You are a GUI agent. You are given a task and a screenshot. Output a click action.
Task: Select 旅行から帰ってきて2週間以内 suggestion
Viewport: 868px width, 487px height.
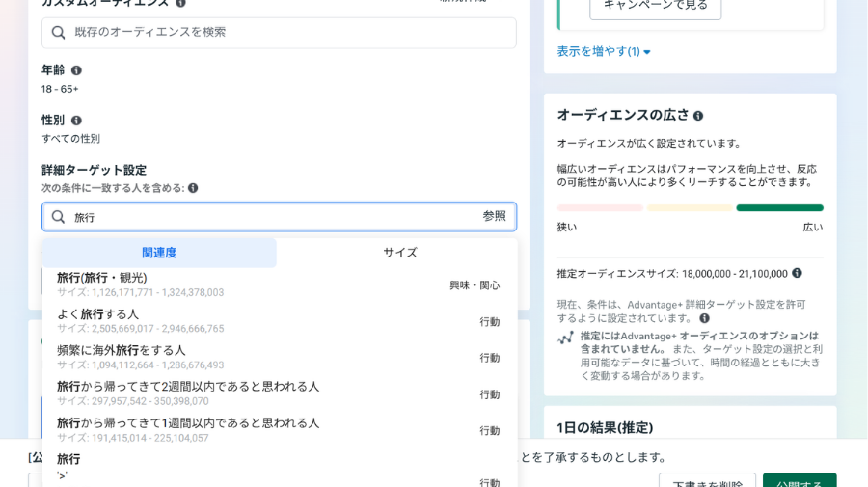(280, 393)
